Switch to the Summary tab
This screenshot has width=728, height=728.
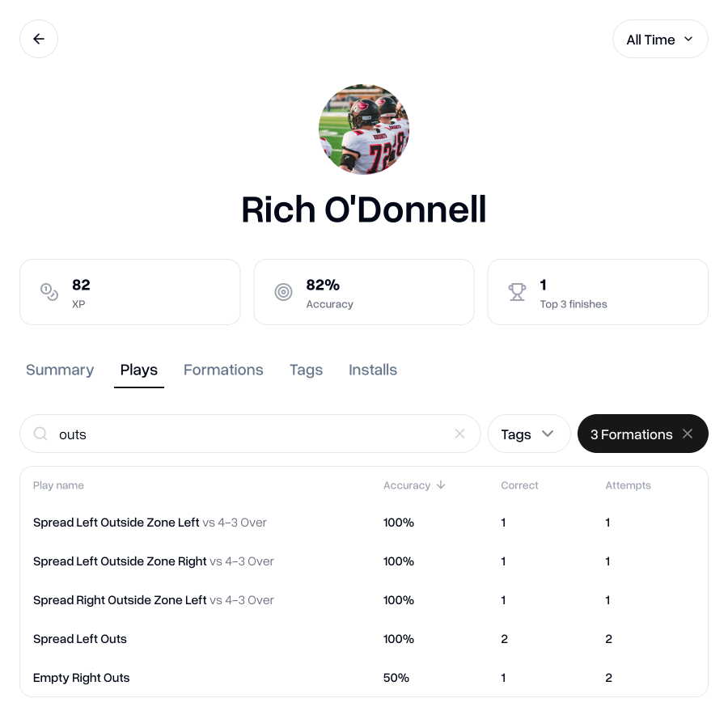[60, 370]
